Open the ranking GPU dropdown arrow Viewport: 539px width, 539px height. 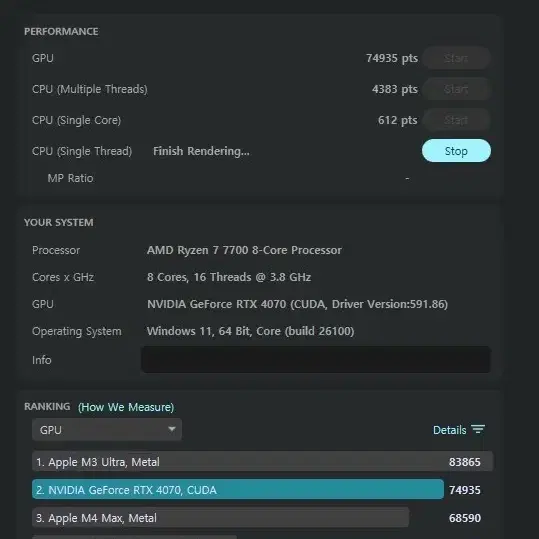(x=172, y=429)
